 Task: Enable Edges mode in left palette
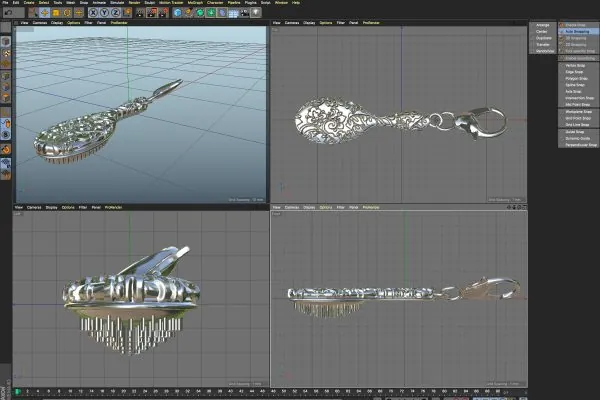pyautogui.click(x=6, y=87)
